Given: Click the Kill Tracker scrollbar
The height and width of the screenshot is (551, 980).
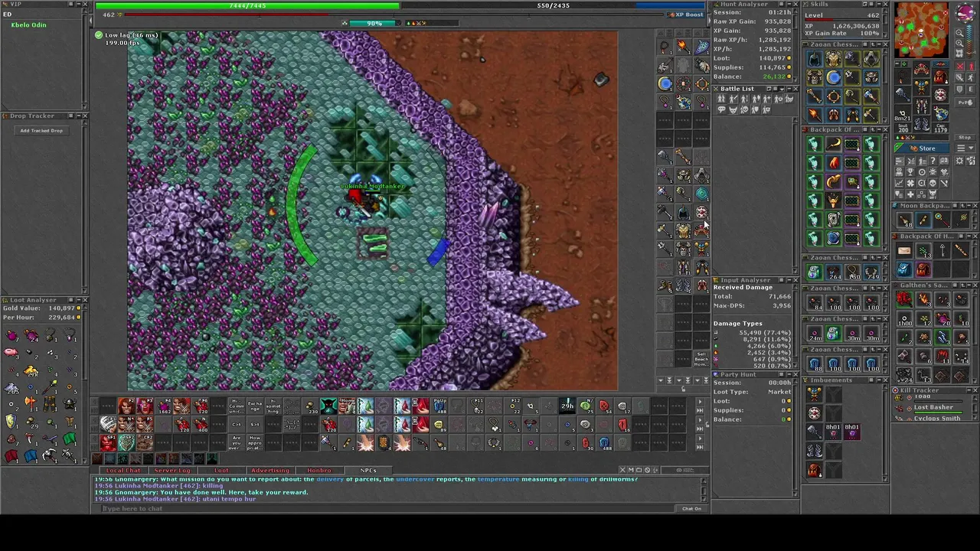Looking at the screenshot, I should 975,406.
